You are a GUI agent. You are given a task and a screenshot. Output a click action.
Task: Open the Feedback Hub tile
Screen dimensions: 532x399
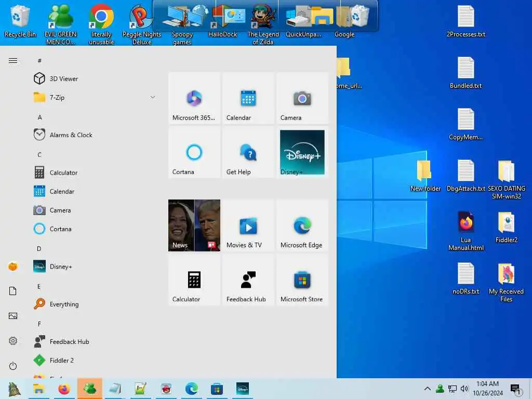coord(248,280)
